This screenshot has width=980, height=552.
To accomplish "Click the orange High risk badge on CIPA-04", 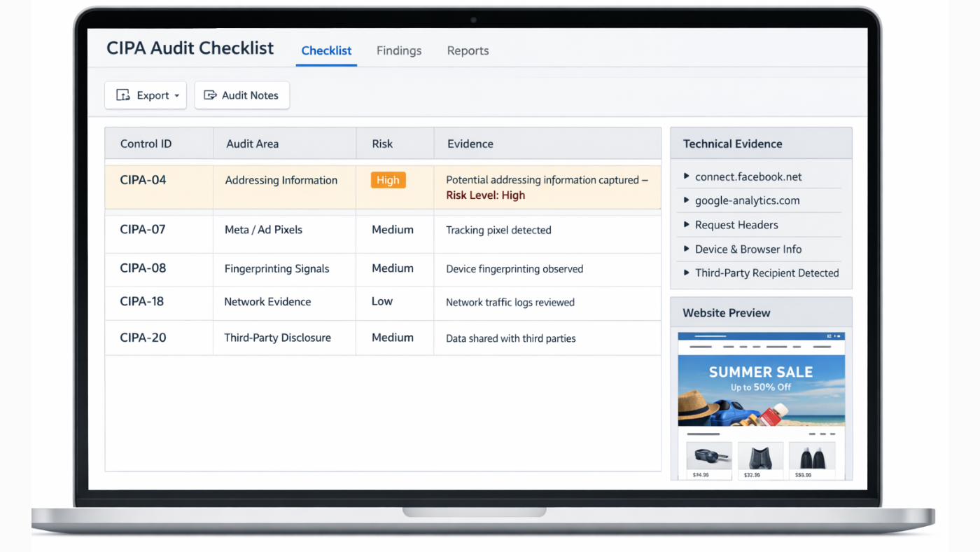I will [x=388, y=180].
